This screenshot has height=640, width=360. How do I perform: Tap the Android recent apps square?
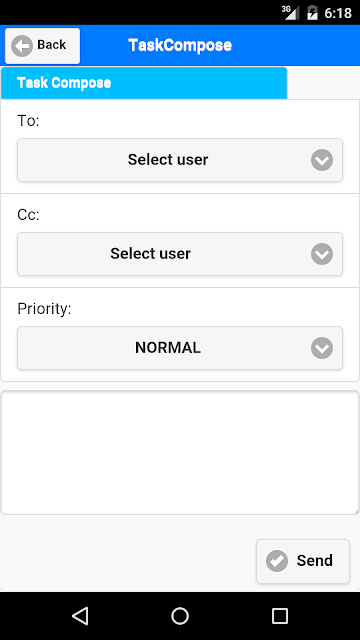point(280,616)
